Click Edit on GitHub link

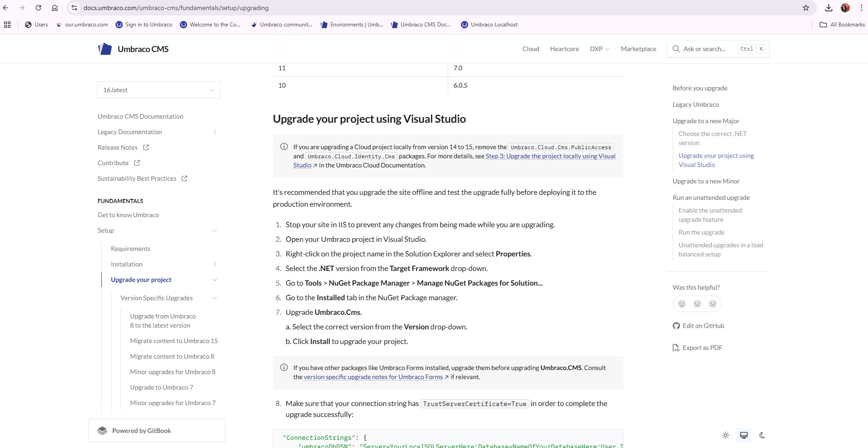[703, 326]
